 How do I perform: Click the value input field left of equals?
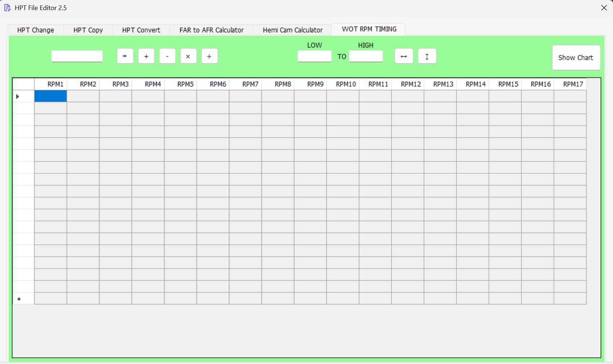[77, 56]
